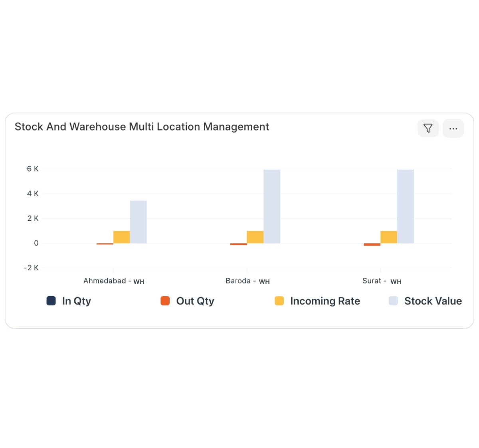479x448 pixels.
Task: Click Surat's yellow Incoming Rate bar
Action: point(388,237)
